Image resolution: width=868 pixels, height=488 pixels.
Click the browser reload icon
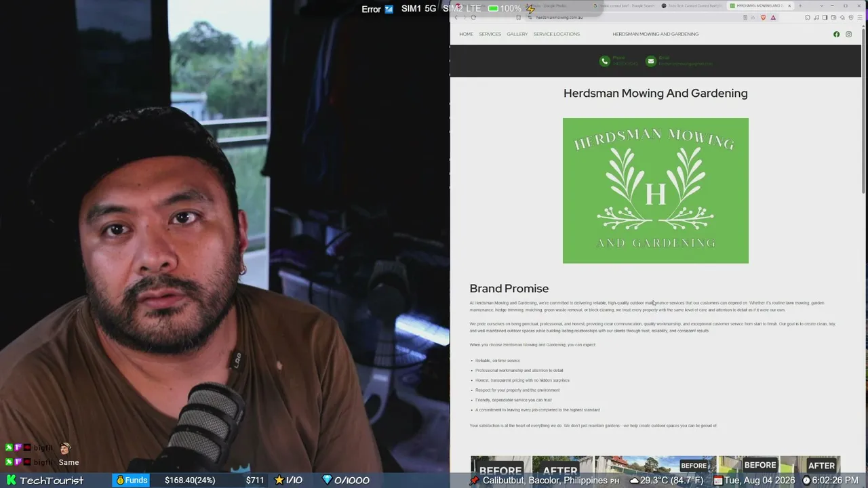(473, 17)
